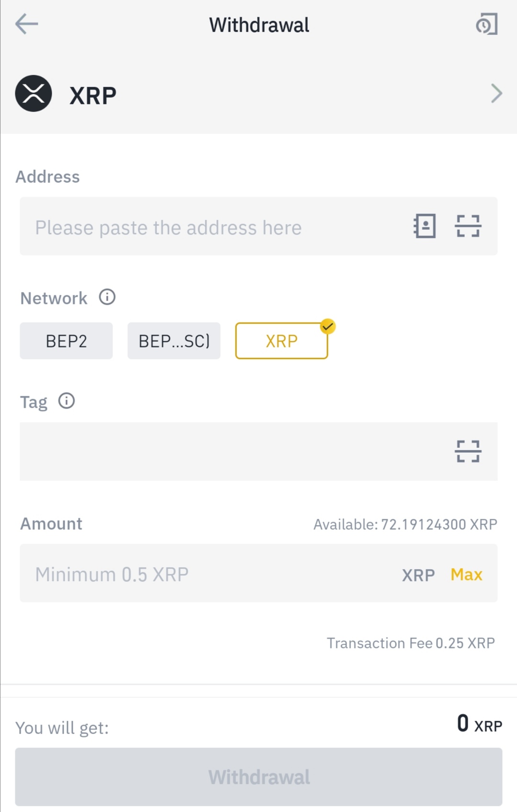Tap the XRP coin logo
The width and height of the screenshot is (517, 812).
tap(34, 94)
